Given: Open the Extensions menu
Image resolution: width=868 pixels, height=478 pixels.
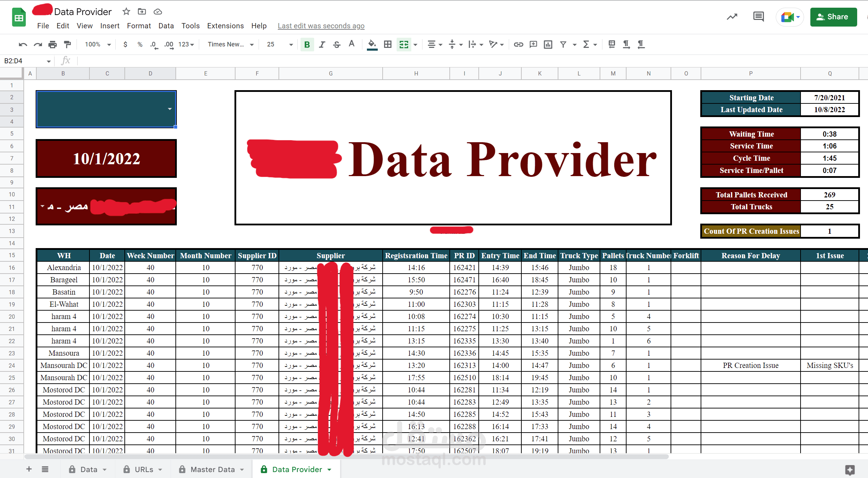Looking at the screenshot, I should click(x=225, y=26).
